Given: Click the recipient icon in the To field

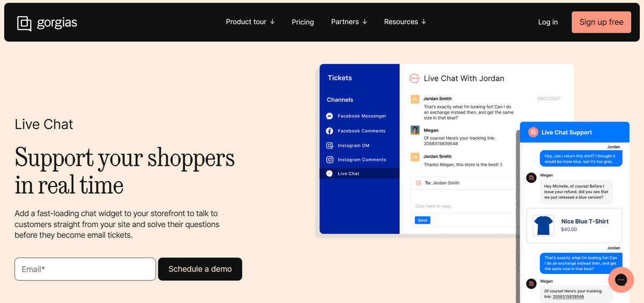Looking at the screenshot, I should click(419, 183).
